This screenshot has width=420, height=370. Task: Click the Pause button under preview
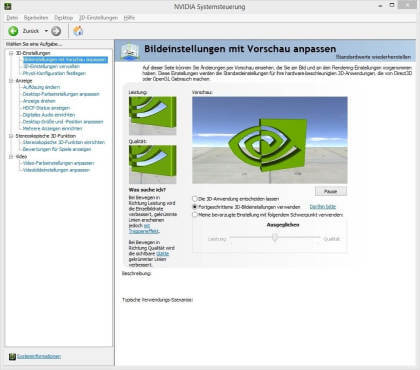(331, 191)
